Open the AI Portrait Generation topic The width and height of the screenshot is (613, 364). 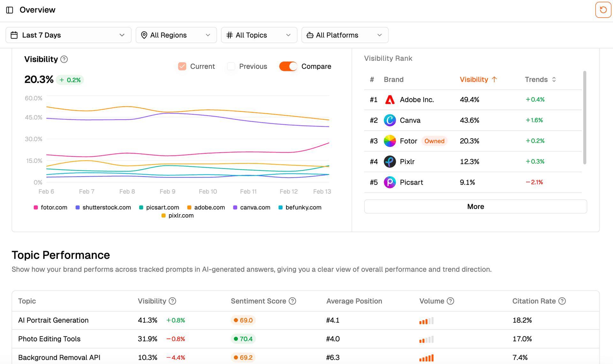pos(53,320)
